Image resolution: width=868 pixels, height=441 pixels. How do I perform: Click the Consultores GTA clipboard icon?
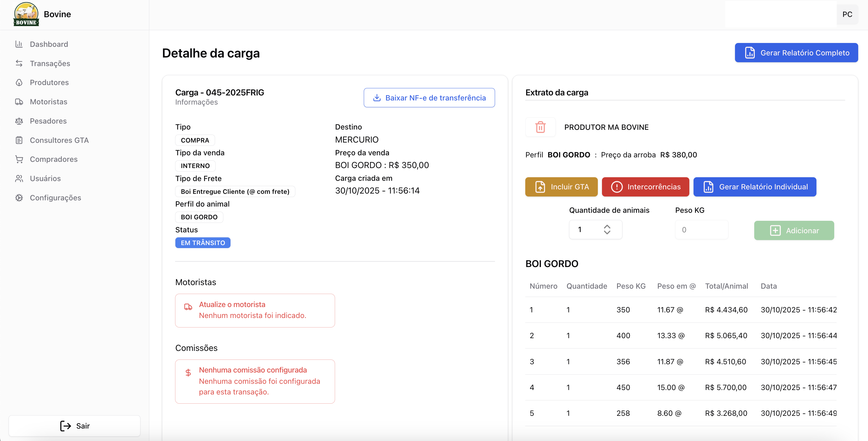19,140
